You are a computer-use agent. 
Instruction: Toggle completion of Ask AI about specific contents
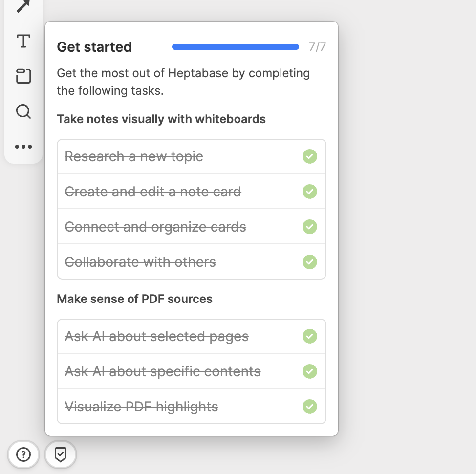pos(309,371)
